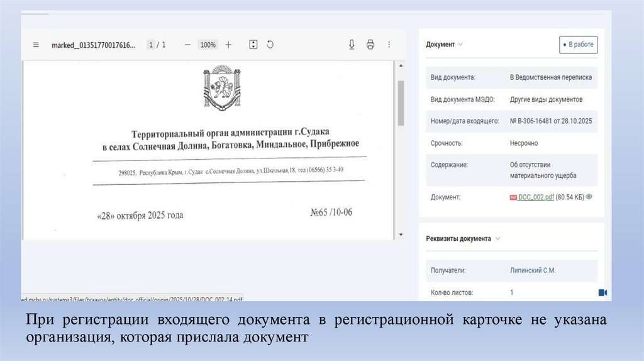Click the label Содержание:
This screenshot has width=644, height=361.
point(449,165)
